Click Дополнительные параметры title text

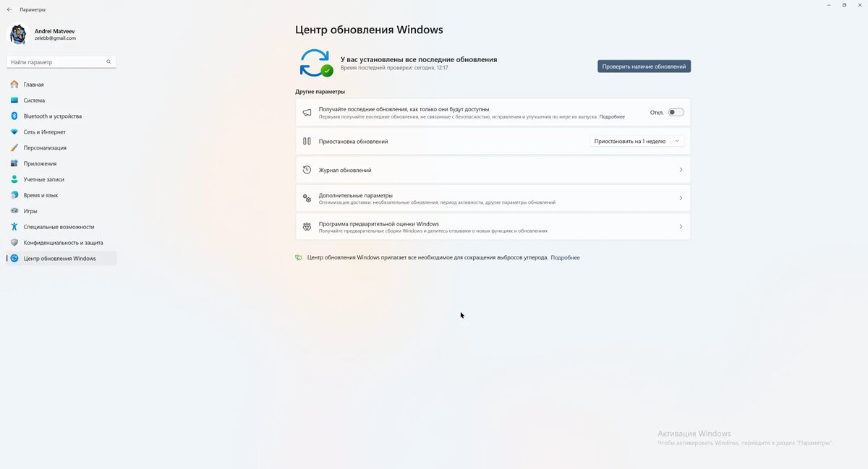(356, 195)
